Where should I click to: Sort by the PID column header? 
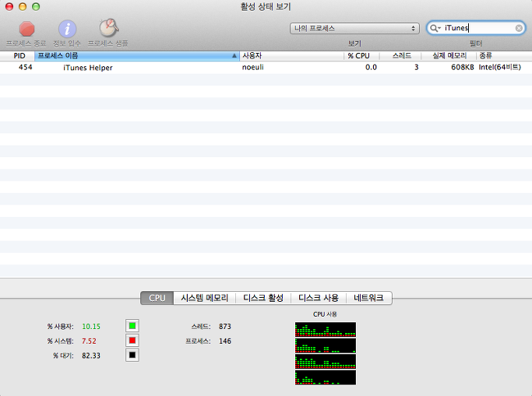pos(19,56)
